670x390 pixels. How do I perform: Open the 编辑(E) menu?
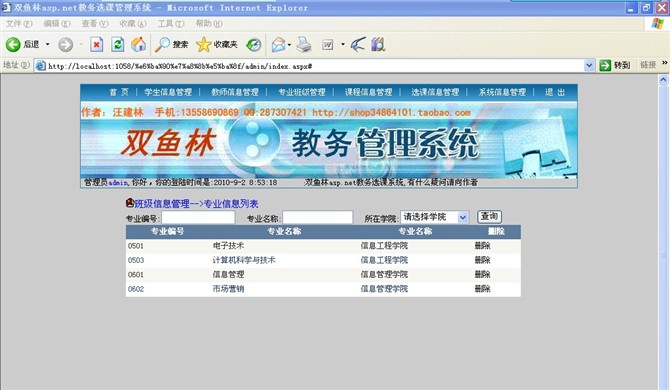[x=57, y=23]
